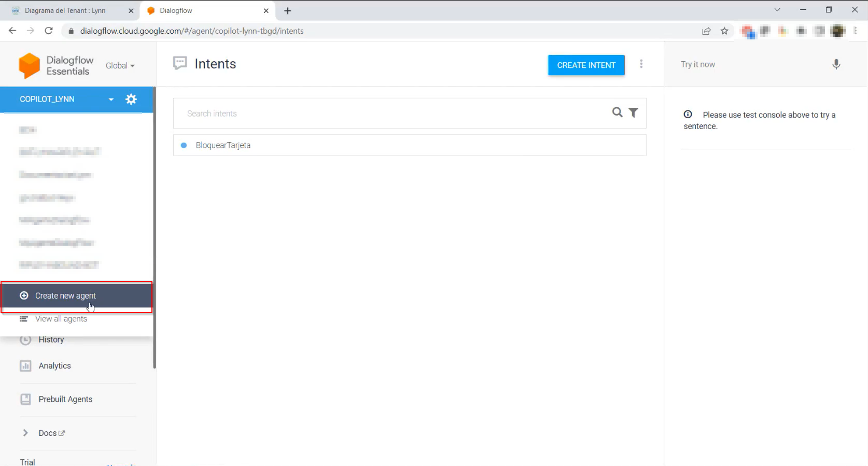Close the Diagrama del Tenant tab
Viewport: 868px width, 466px height.
pyautogui.click(x=131, y=11)
